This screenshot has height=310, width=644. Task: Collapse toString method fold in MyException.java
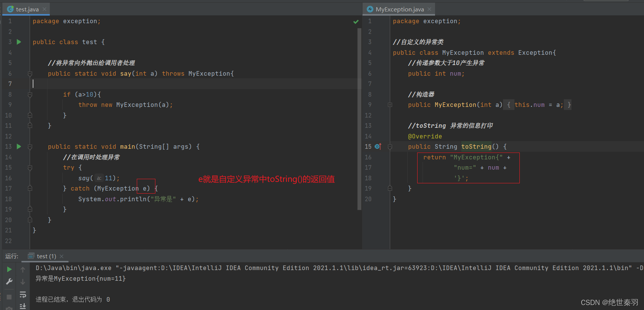(x=390, y=147)
